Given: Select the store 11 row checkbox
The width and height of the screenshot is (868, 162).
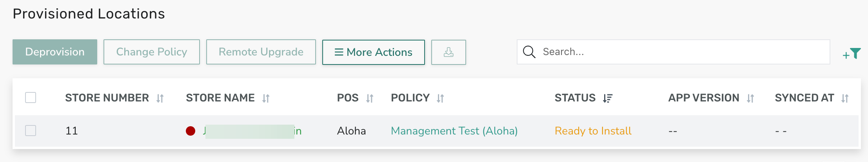Looking at the screenshot, I should pos(31,131).
